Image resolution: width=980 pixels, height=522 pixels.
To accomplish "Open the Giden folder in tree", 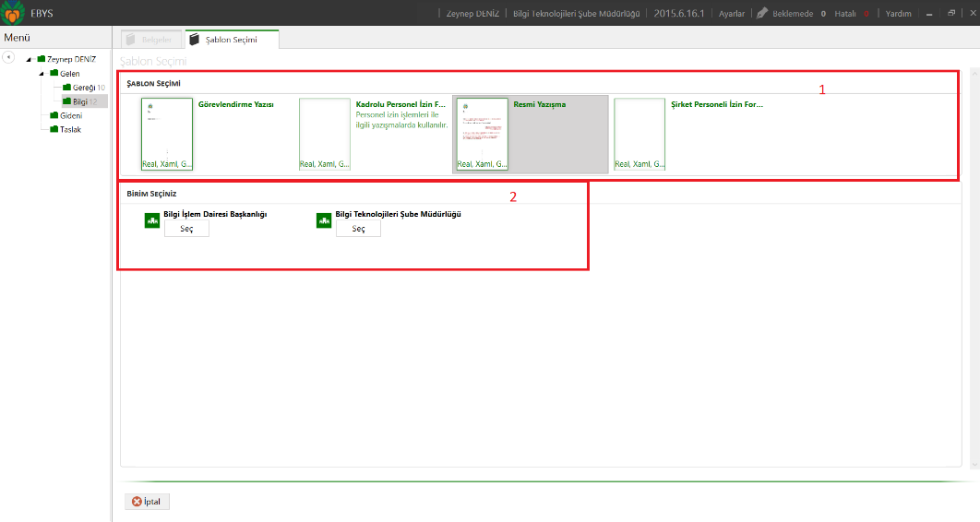I will click(66, 115).
